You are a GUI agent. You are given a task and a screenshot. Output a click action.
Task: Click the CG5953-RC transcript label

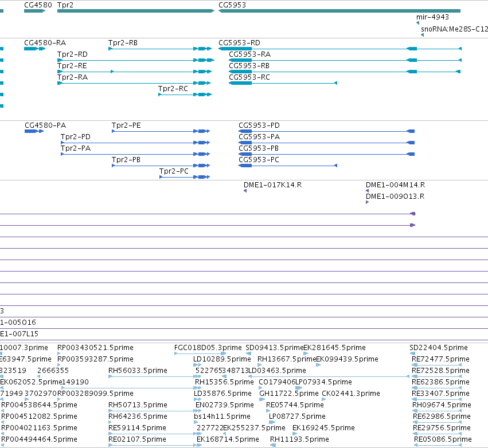coord(249,77)
